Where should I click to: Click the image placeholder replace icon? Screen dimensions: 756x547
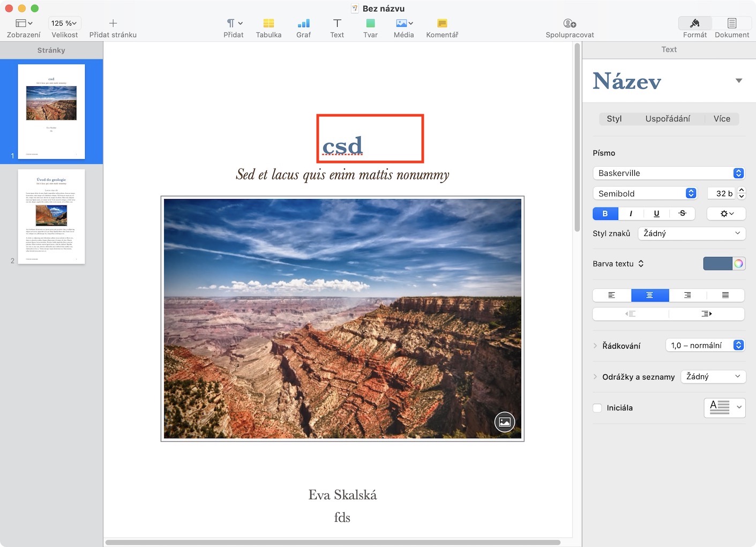click(x=505, y=422)
